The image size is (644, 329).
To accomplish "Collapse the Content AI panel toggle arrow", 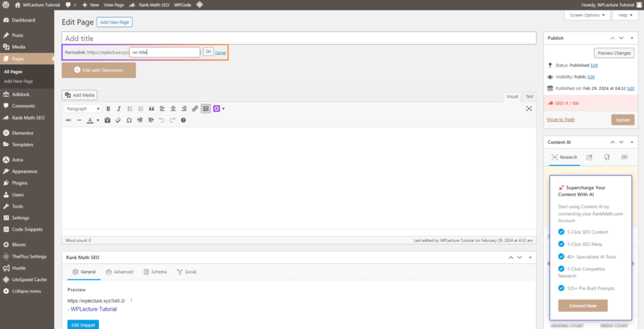I will click(631, 142).
